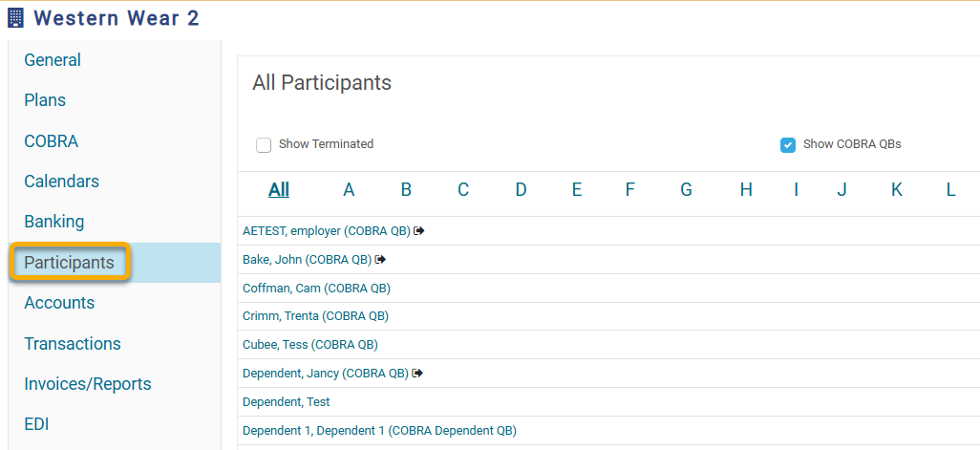View the Dependent, Test participant
This screenshot has width=980, height=450.
pos(287,402)
